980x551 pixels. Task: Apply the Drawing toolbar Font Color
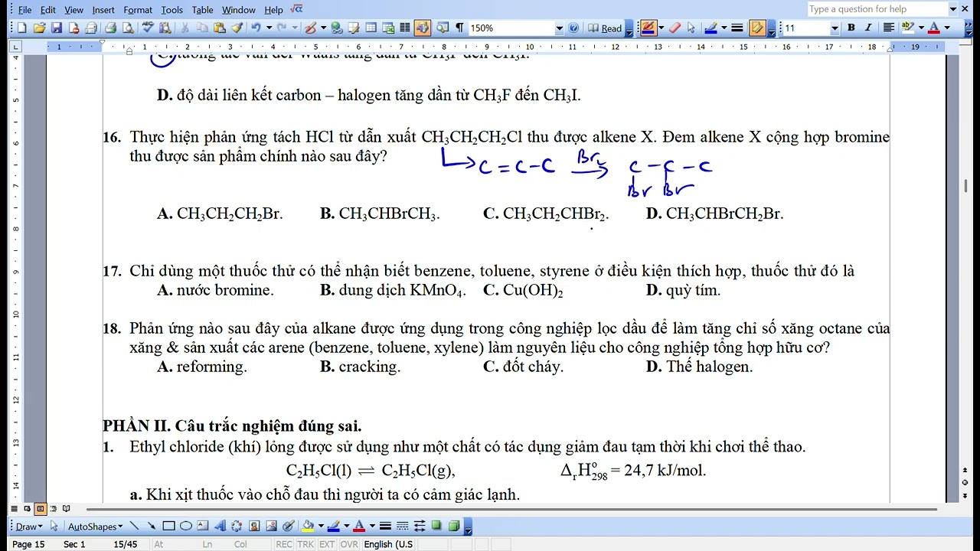(x=359, y=527)
